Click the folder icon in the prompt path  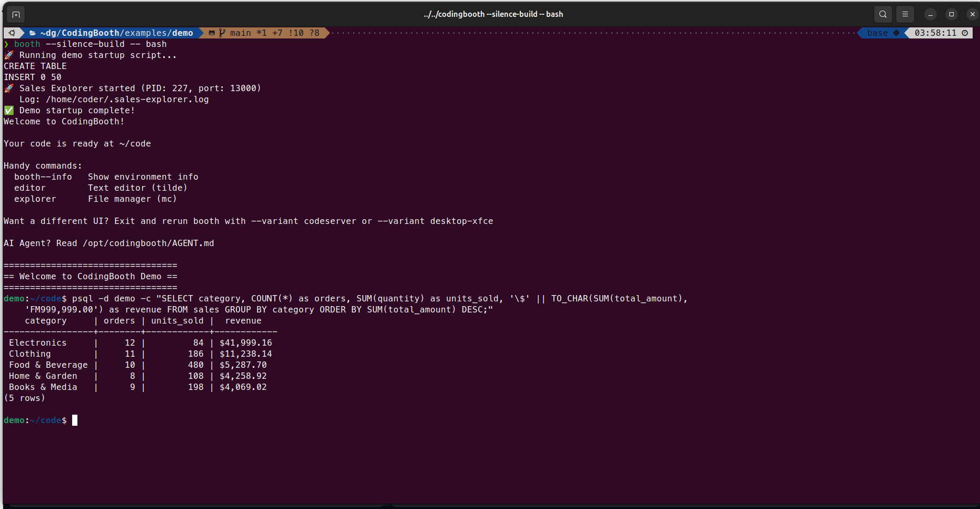33,33
